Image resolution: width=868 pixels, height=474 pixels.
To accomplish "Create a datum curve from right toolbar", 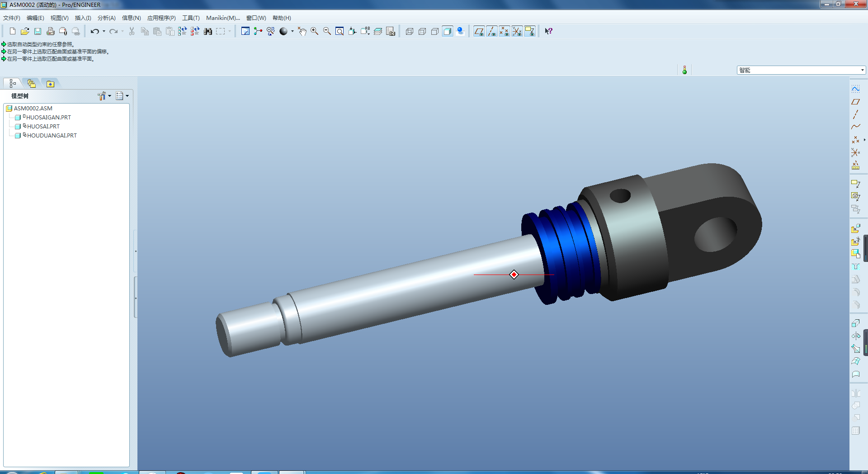I will [856, 127].
